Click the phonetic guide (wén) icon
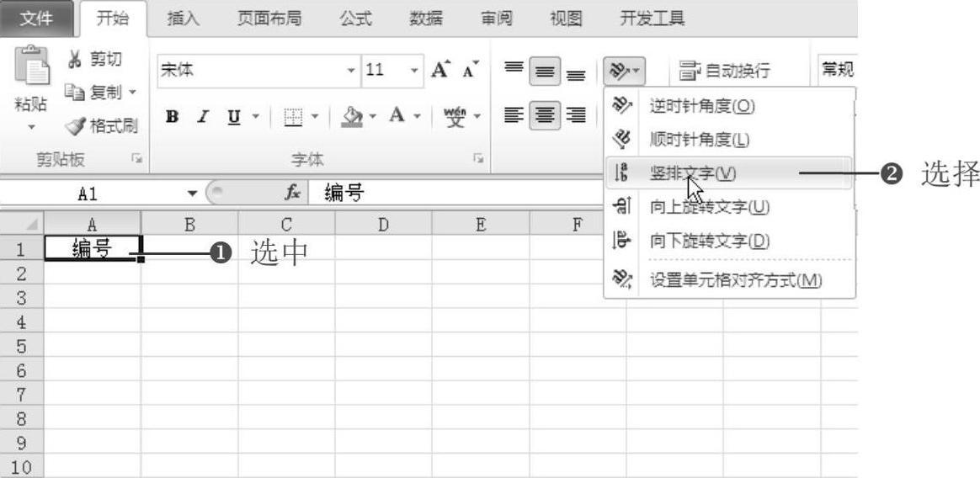 (455, 116)
